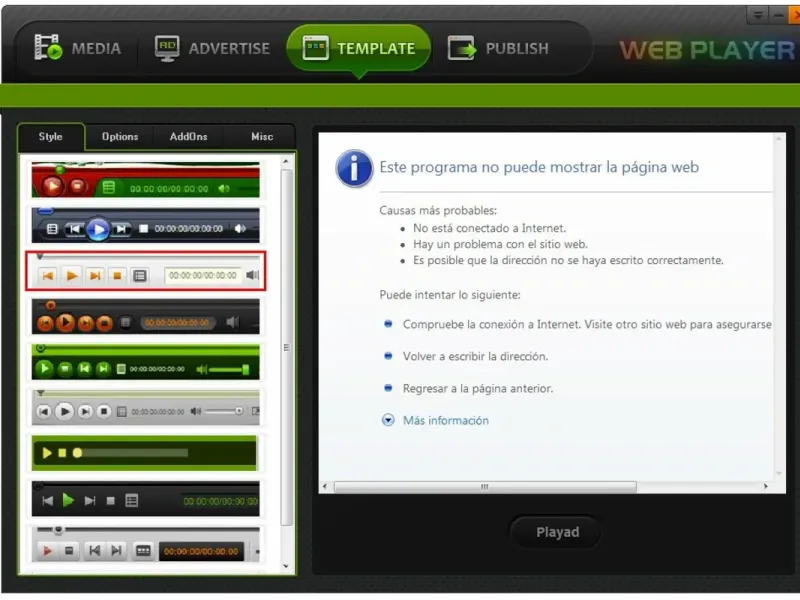Image resolution: width=800 pixels, height=600 pixels.
Task: Click volume slider in silver gray skin
Action: tap(224, 411)
